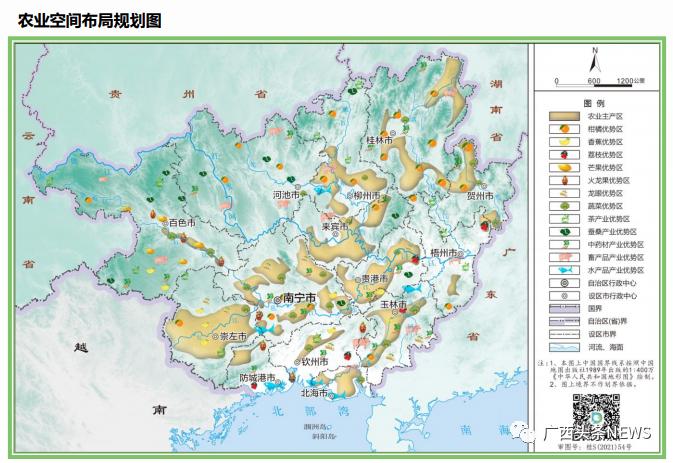Pick the 蚕桑产业优势区 mulberry leaf legend icon
Screen dimensions: 673x463
(564, 232)
